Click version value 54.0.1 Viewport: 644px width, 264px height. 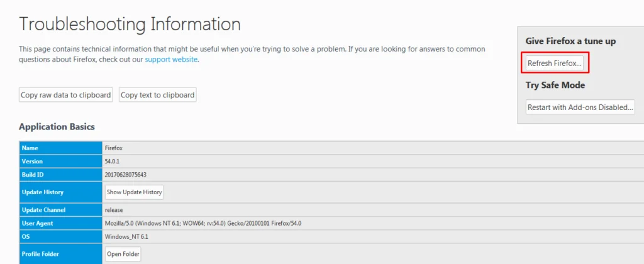click(x=112, y=162)
